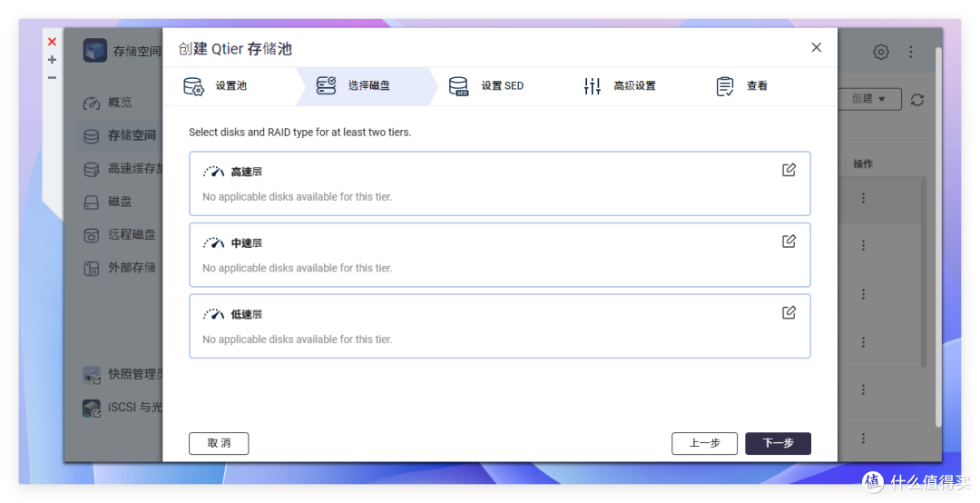Open third row's three-dot actions menu
The width and height of the screenshot is (980, 503).
pos(863,294)
